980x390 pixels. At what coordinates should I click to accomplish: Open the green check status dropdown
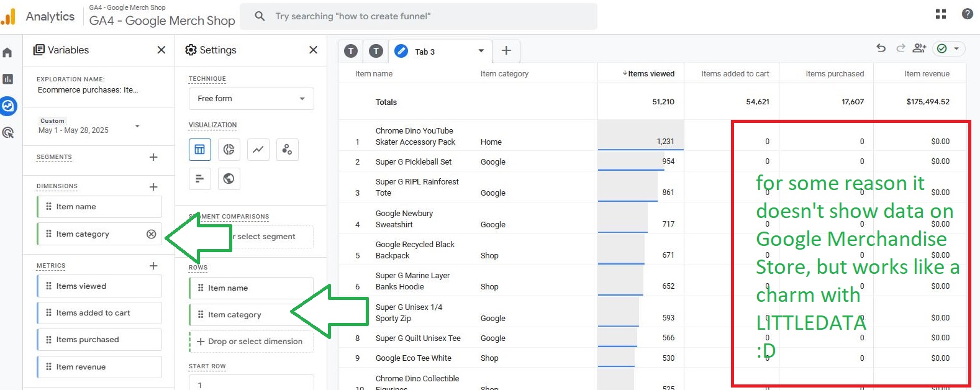948,48
